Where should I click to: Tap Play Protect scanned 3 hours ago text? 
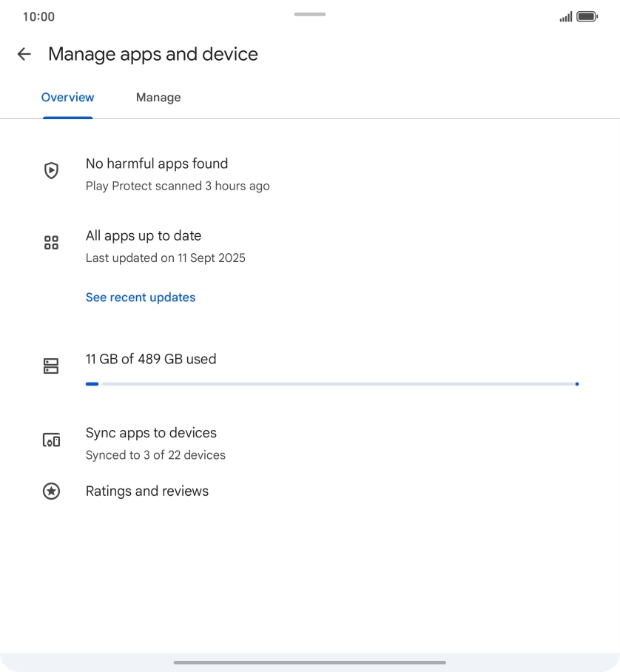tap(178, 187)
